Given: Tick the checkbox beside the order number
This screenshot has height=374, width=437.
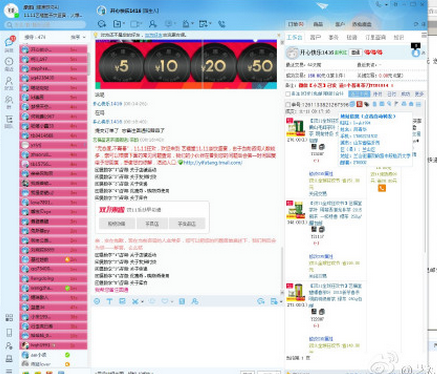Looking at the screenshot, I should 288,105.
